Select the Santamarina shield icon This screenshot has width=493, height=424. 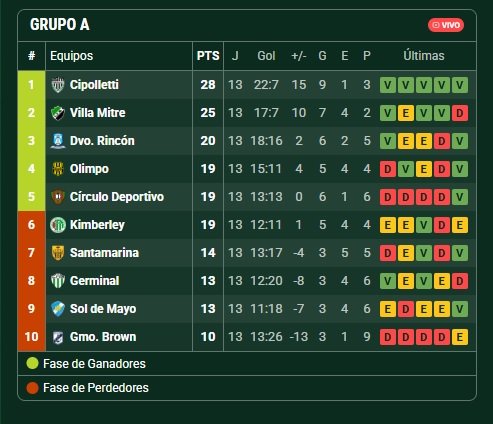58,253
